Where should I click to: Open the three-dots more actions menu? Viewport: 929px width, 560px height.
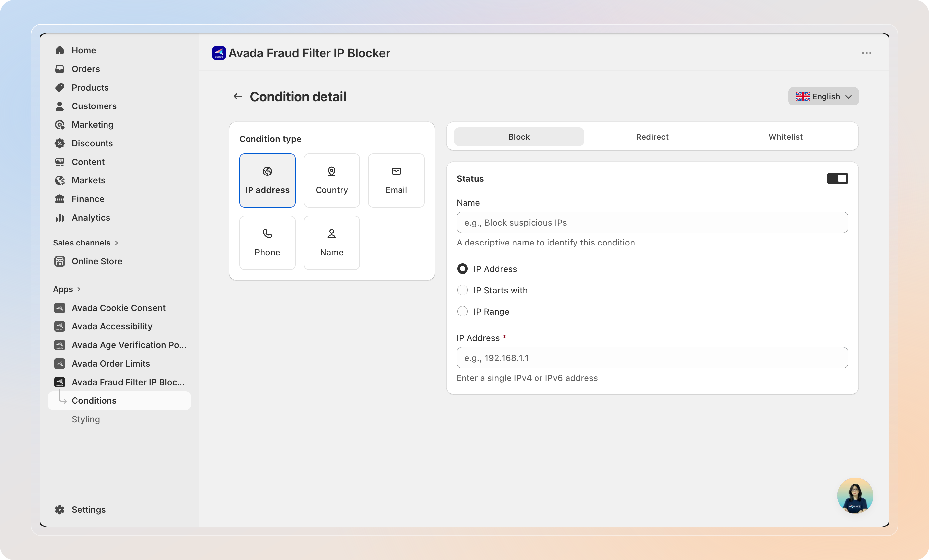pos(866,53)
